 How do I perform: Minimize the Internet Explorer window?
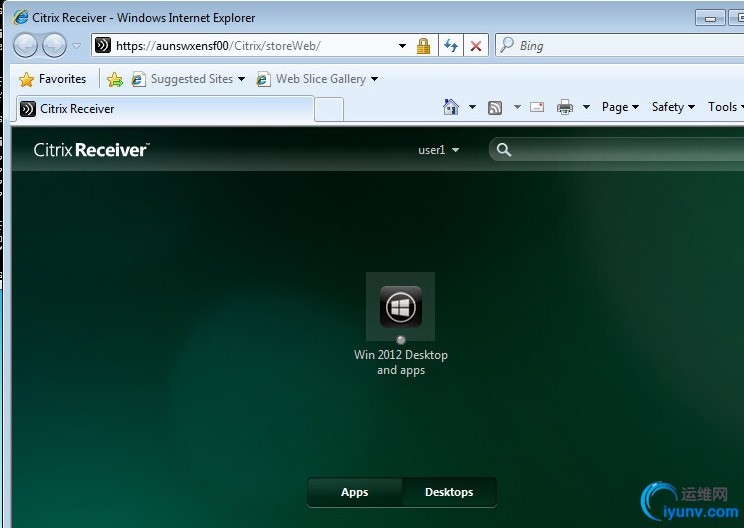(710, 18)
